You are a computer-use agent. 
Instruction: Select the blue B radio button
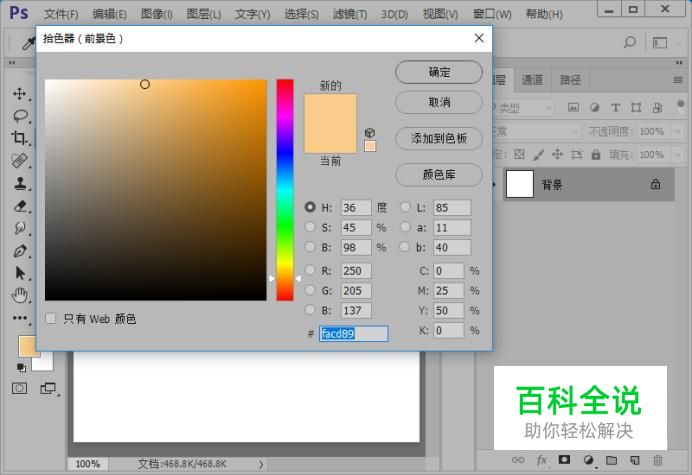[310, 310]
